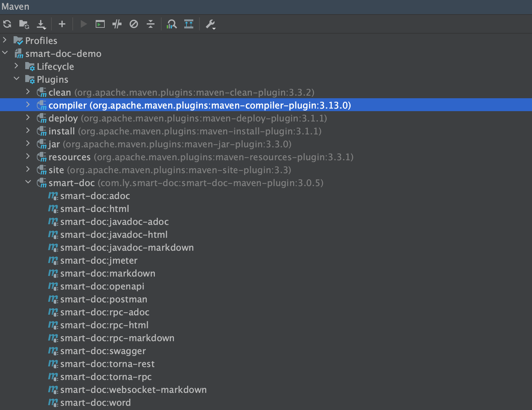Expand the compiler plugin node
Viewport: 532px width, 410px height.
(x=28, y=105)
